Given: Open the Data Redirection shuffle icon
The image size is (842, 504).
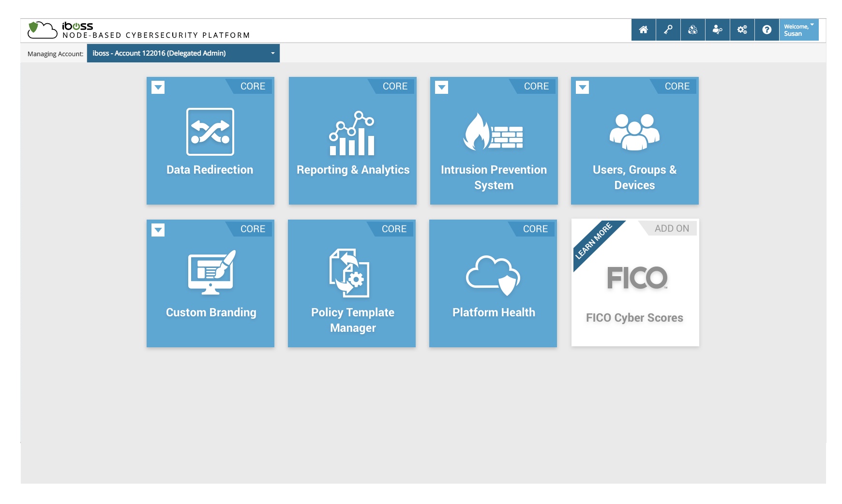Looking at the screenshot, I should pyautogui.click(x=210, y=132).
